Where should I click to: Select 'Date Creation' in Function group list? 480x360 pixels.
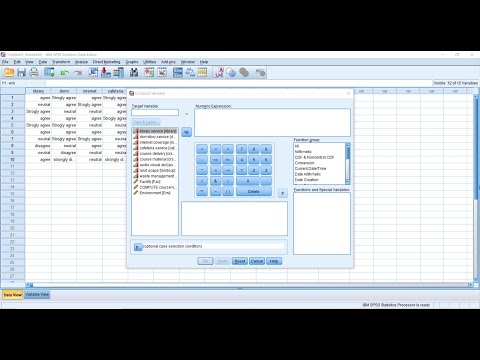coord(307,180)
